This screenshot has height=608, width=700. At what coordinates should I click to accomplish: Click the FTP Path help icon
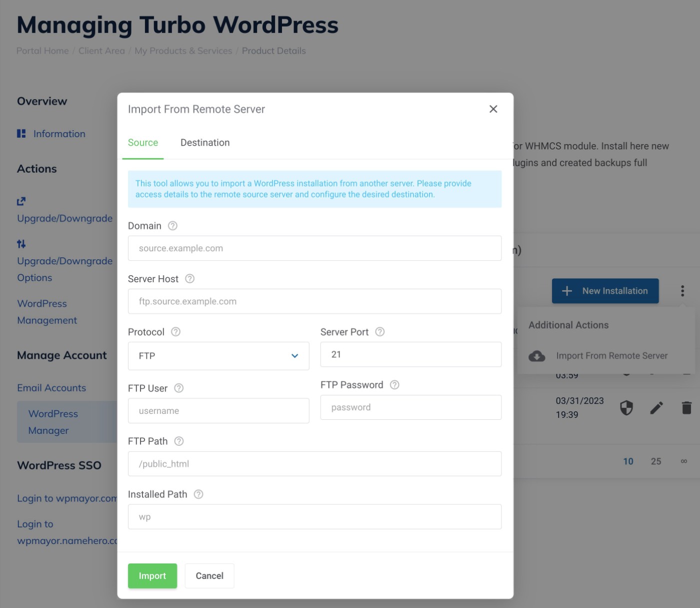pyautogui.click(x=179, y=441)
